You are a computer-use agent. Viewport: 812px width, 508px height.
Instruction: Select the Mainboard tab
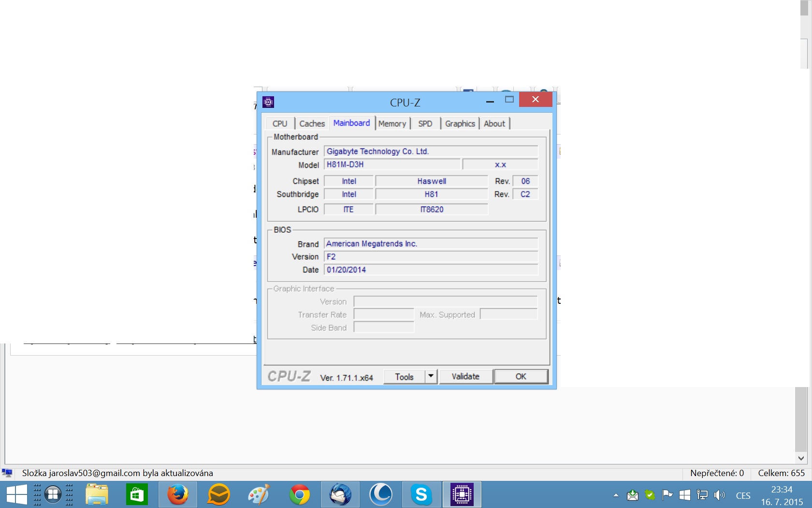tap(351, 123)
